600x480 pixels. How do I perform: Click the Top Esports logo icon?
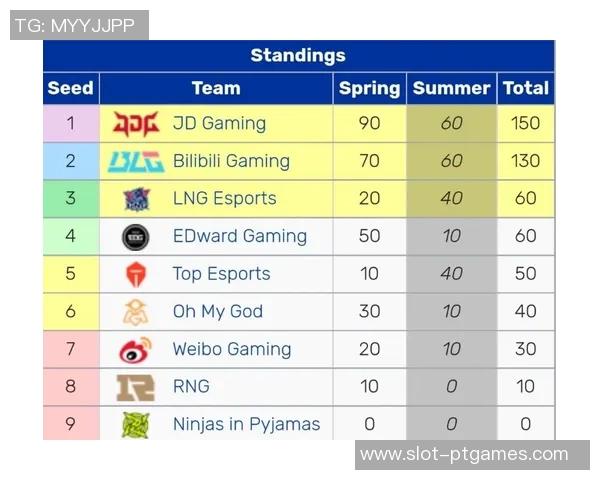pyautogui.click(x=135, y=274)
